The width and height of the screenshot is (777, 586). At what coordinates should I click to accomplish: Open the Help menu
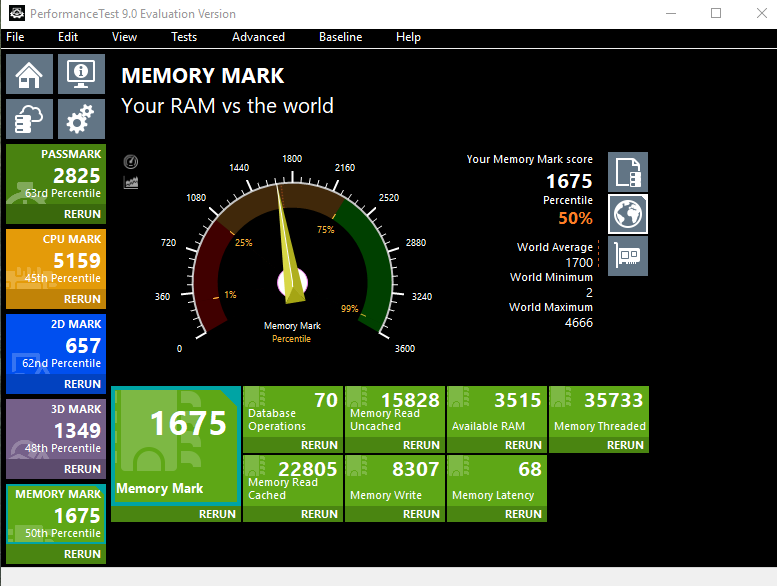pyautogui.click(x=408, y=37)
